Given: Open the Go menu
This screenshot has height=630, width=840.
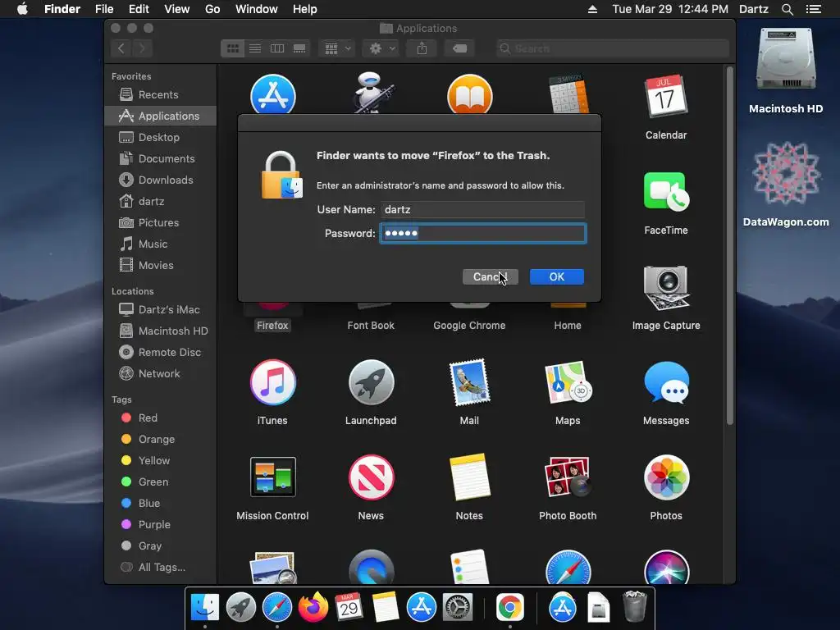Looking at the screenshot, I should pos(212,9).
